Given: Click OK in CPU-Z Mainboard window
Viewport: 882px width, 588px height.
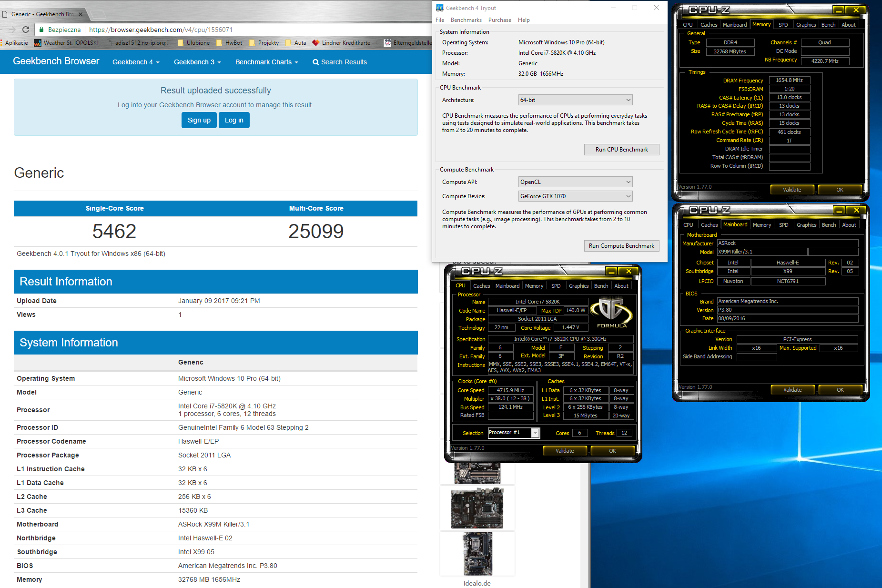Looking at the screenshot, I should (x=840, y=390).
